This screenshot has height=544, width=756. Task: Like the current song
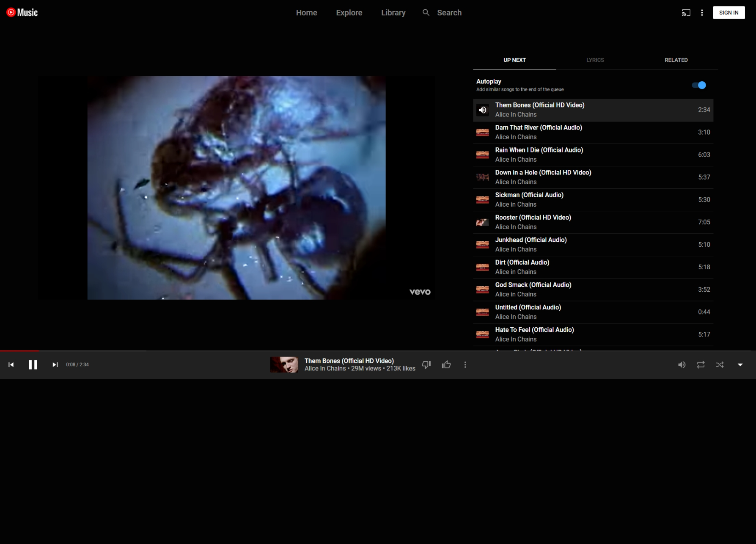coord(446,365)
